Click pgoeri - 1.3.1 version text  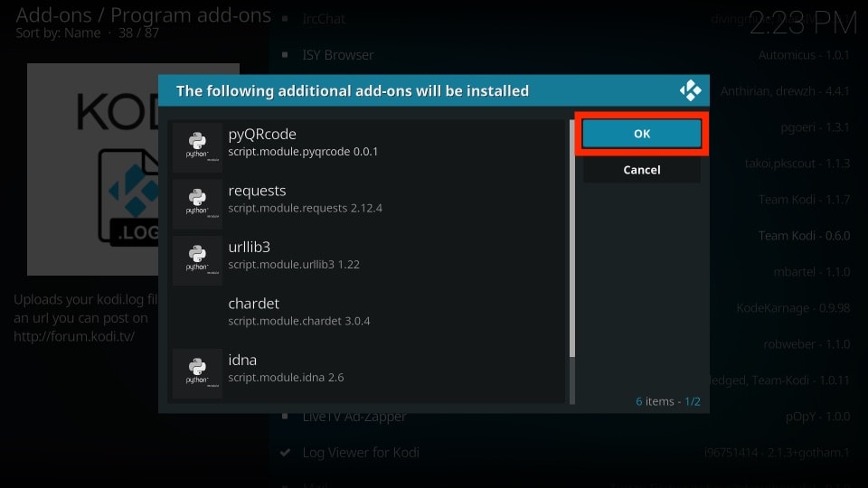[815, 127]
